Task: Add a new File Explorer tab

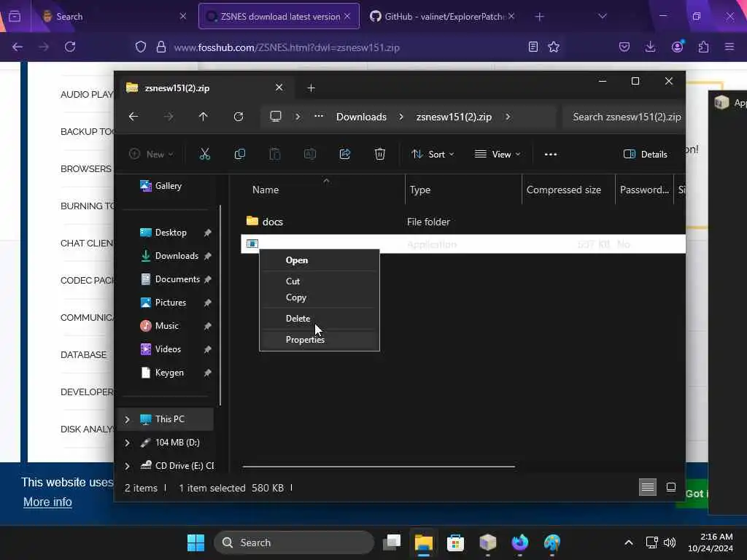Action: tap(311, 87)
